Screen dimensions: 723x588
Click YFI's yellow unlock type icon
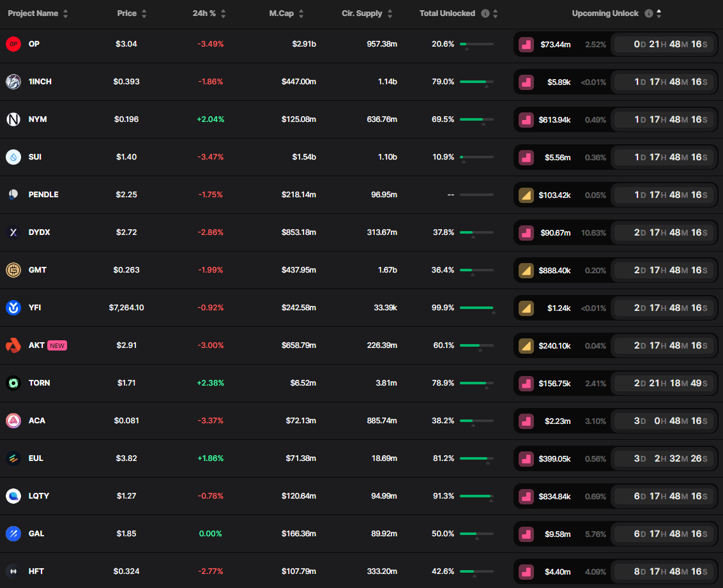click(526, 308)
